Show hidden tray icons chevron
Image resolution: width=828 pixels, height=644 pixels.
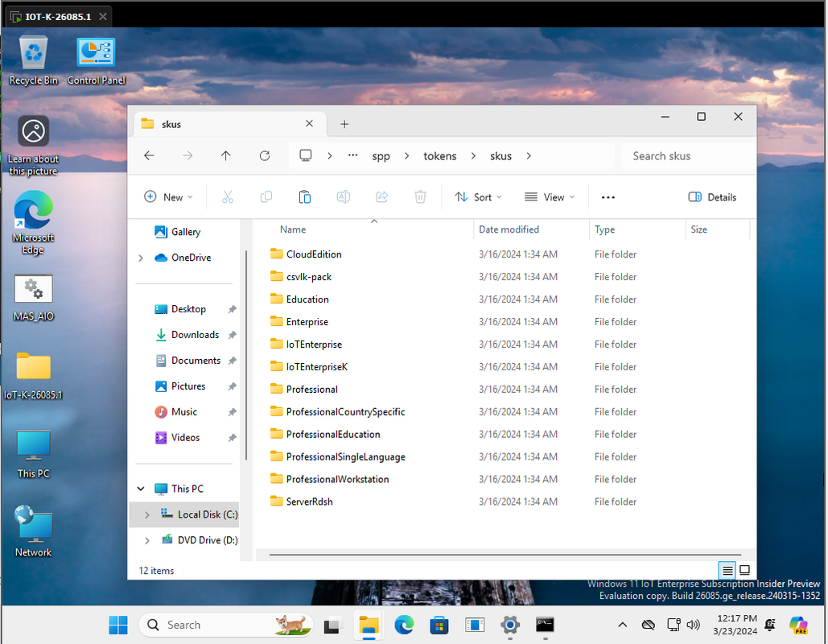[623, 625]
